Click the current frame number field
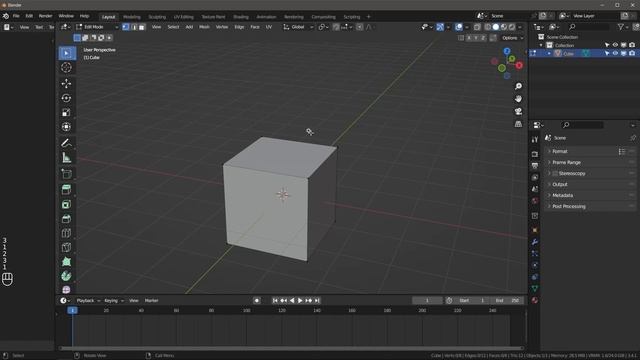Viewport: 640px width, 360px height. pos(427,300)
